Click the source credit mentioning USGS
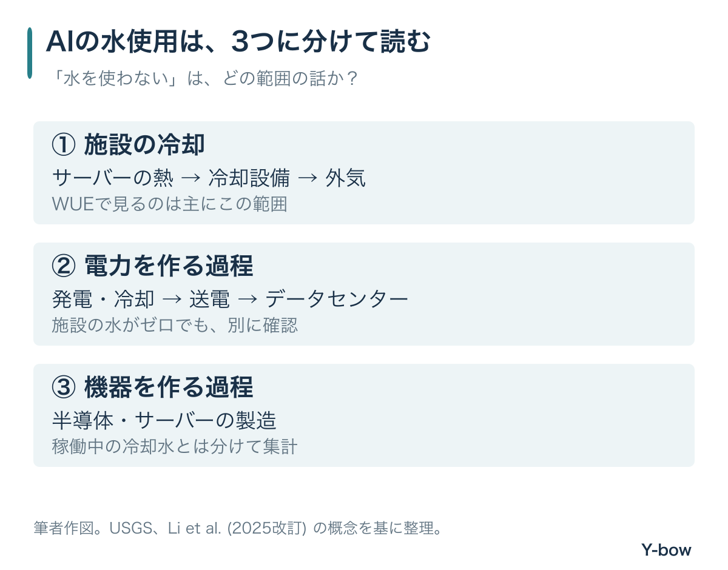Image resolution: width=728 pixels, height=570 pixels. click(237, 528)
